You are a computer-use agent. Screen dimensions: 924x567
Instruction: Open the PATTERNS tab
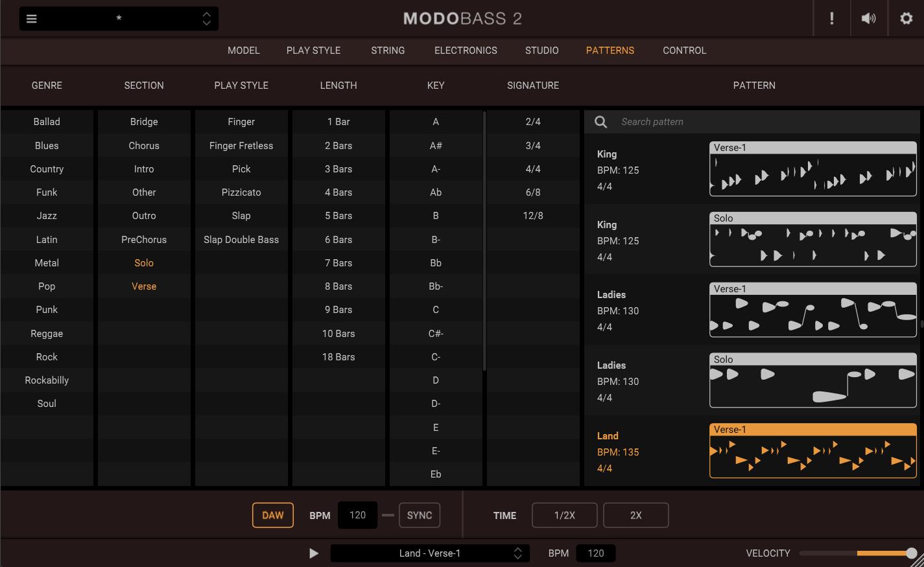coord(610,51)
